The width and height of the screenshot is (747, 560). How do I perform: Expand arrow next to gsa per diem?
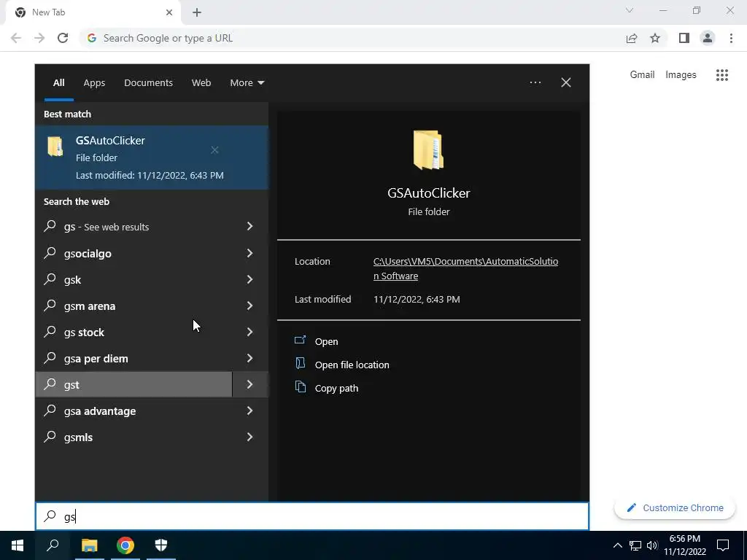250,358
